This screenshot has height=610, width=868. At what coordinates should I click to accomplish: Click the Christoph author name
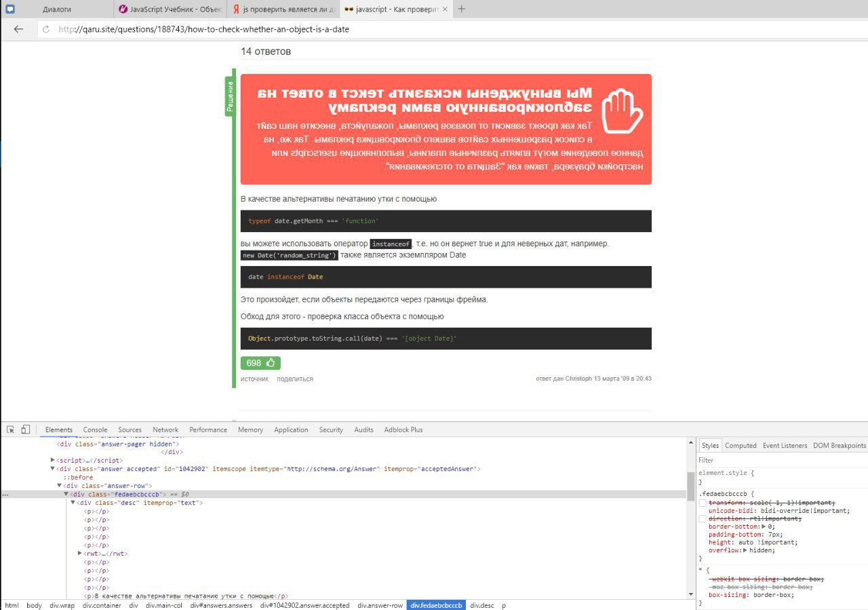[x=578, y=379]
